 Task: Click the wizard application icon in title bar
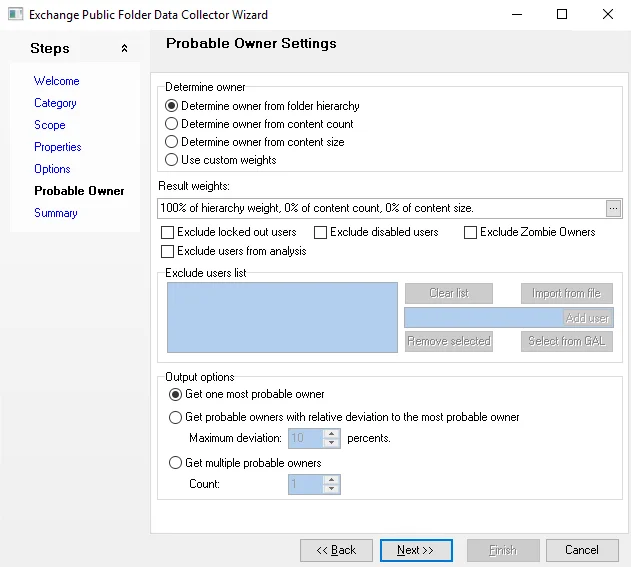point(15,14)
